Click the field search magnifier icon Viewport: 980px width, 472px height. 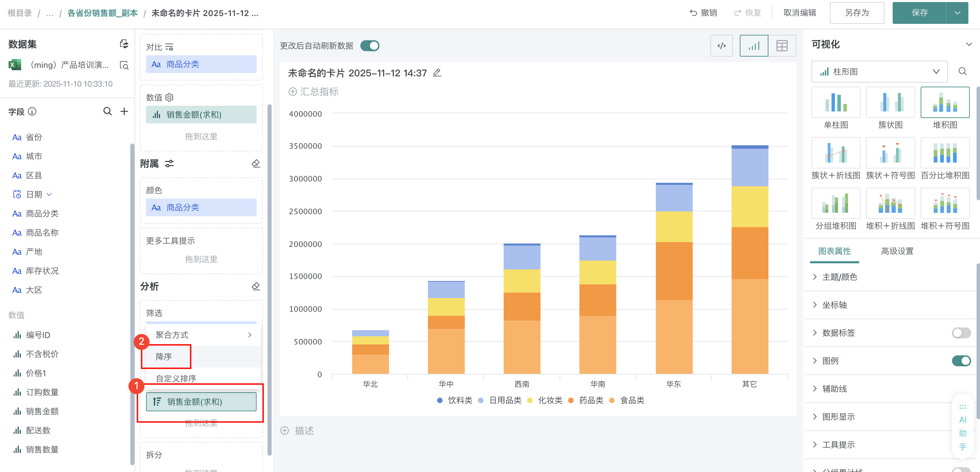[x=108, y=112]
